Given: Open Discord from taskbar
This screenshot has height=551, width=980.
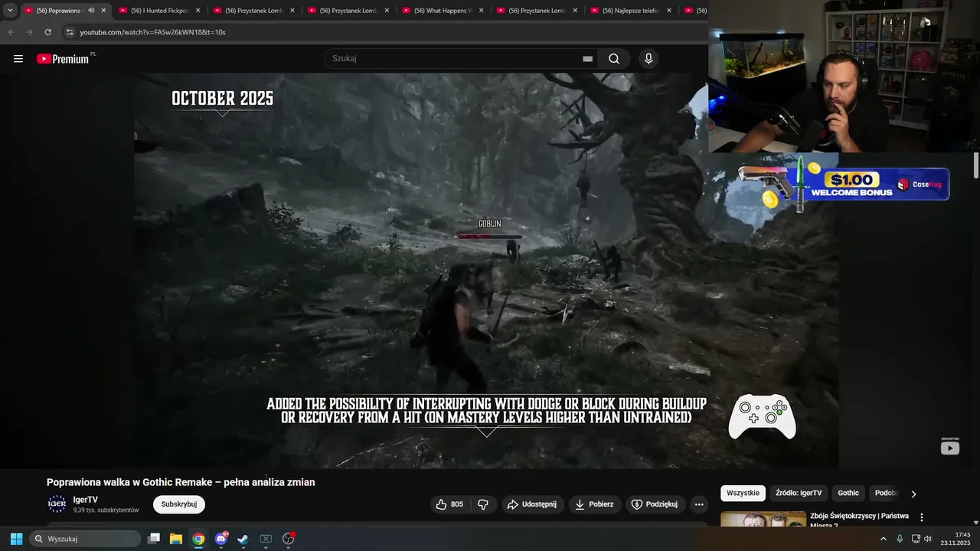Looking at the screenshot, I should [221, 539].
